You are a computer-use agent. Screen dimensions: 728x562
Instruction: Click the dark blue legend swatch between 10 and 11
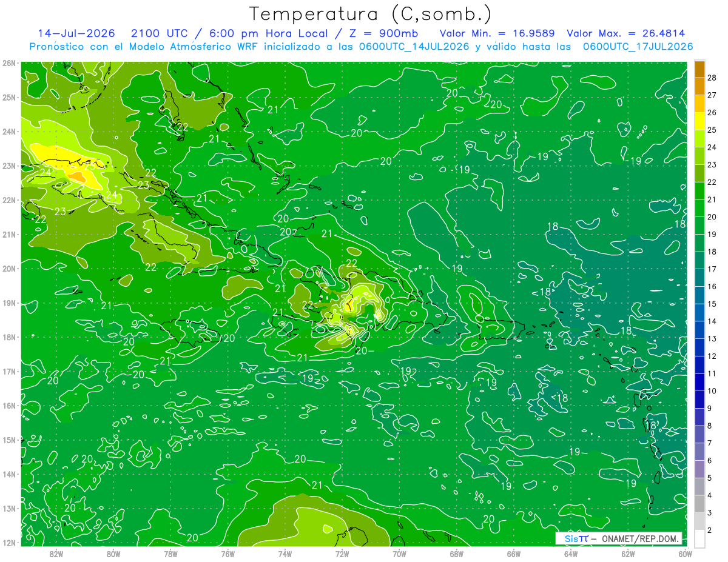click(699, 382)
